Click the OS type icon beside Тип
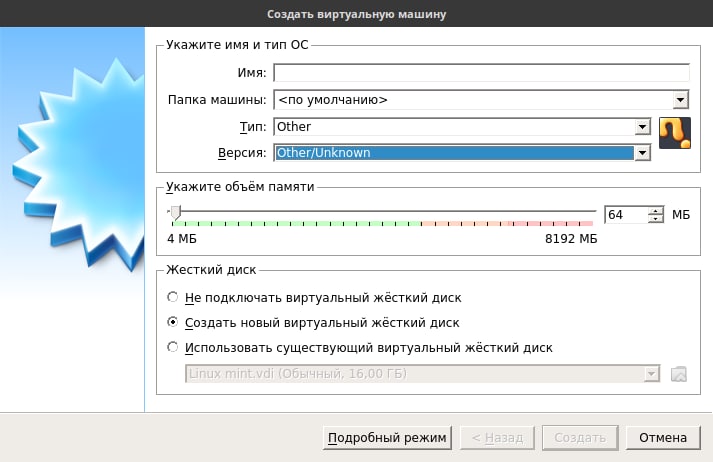Viewport: 713px width, 462px height. pyautogui.click(x=675, y=133)
